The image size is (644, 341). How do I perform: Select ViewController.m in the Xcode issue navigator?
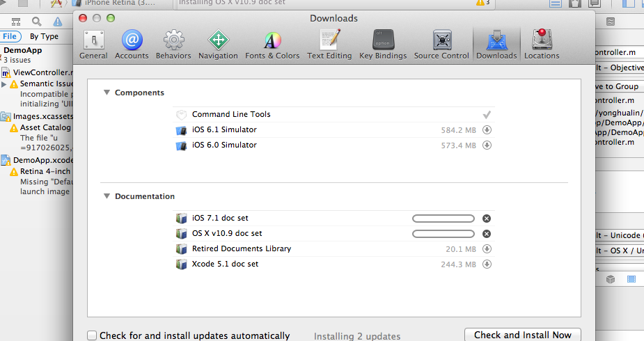point(37,72)
